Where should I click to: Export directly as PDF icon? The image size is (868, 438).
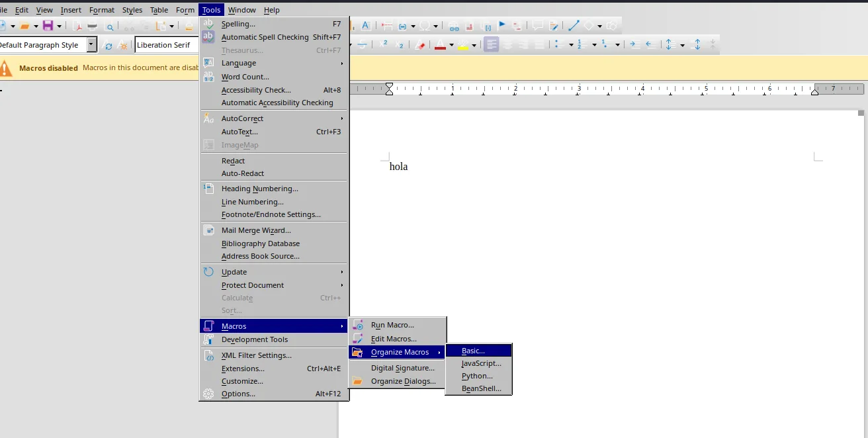pyautogui.click(x=77, y=26)
